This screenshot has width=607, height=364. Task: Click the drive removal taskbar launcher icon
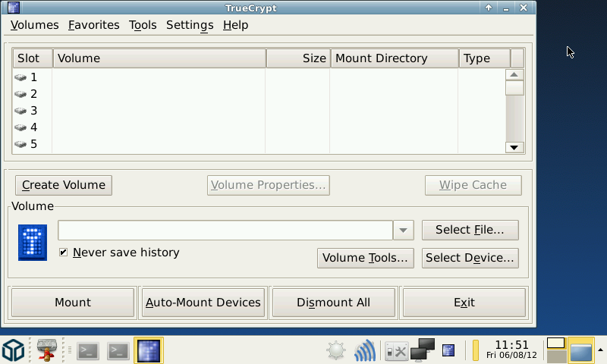(47, 350)
